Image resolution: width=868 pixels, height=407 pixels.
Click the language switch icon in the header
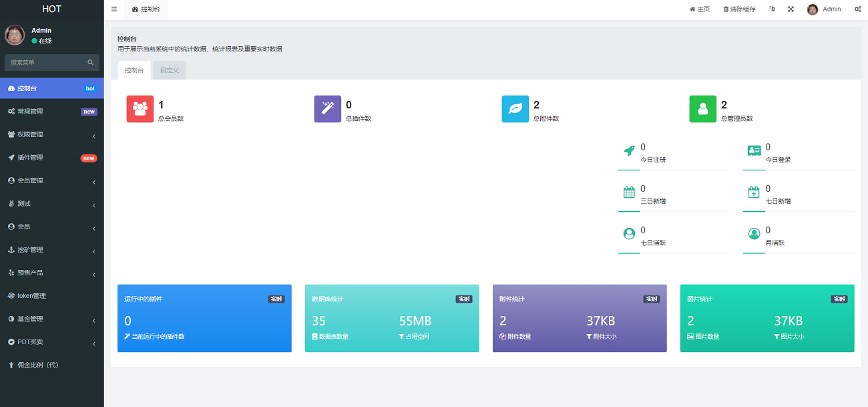(x=772, y=9)
